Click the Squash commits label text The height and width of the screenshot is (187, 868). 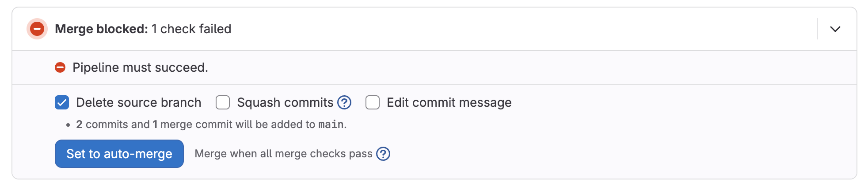(x=285, y=102)
